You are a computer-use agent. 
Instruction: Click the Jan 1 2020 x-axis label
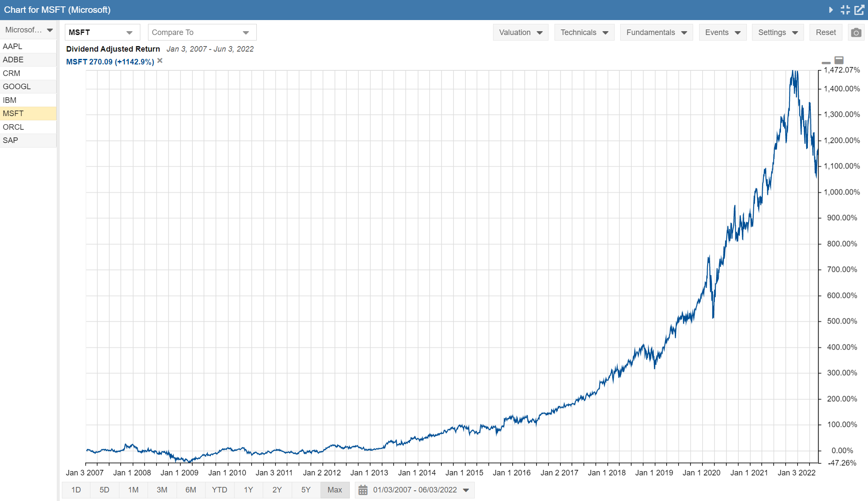point(701,473)
